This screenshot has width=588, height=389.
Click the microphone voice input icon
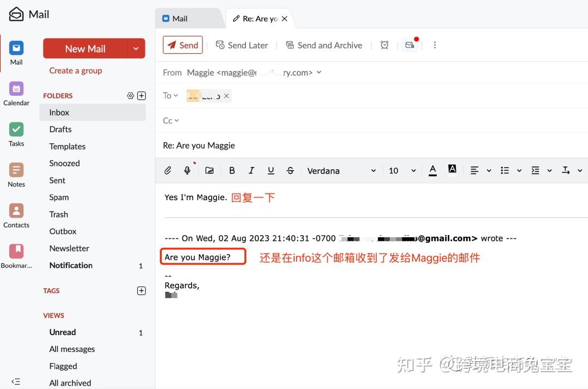click(187, 170)
